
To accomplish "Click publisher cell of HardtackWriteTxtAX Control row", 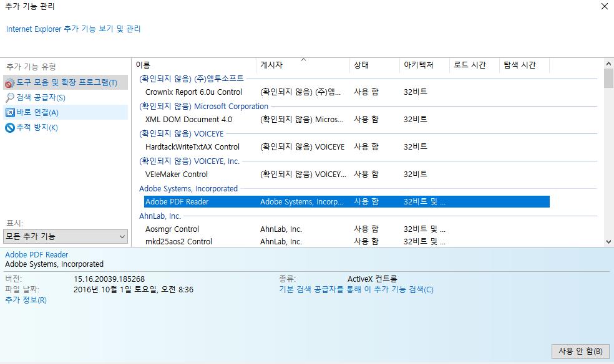I will [302, 147].
